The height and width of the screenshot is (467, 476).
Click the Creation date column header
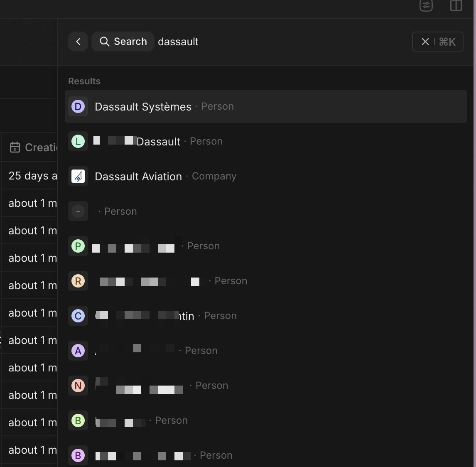click(x=29, y=147)
